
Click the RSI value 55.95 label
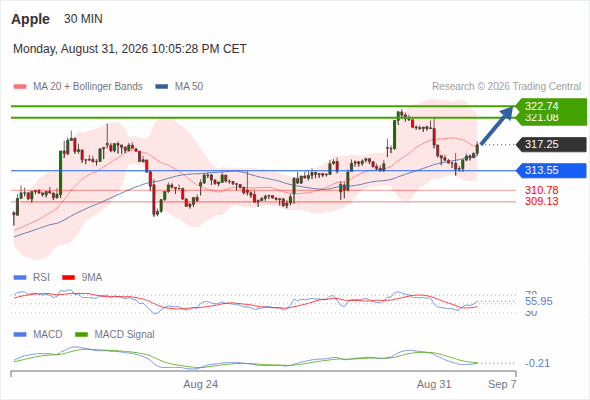click(x=538, y=301)
